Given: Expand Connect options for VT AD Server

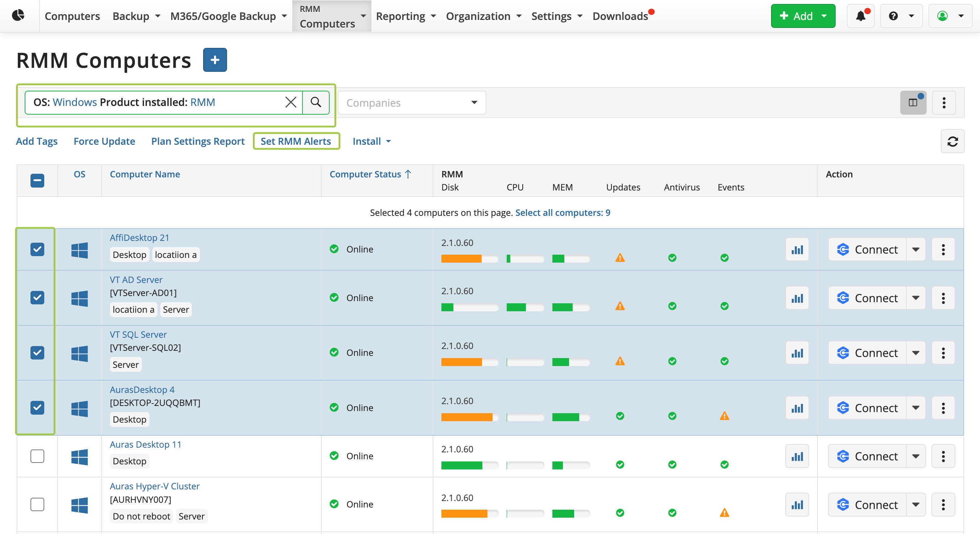Looking at the screenshot, I should (x=916, y=298).
